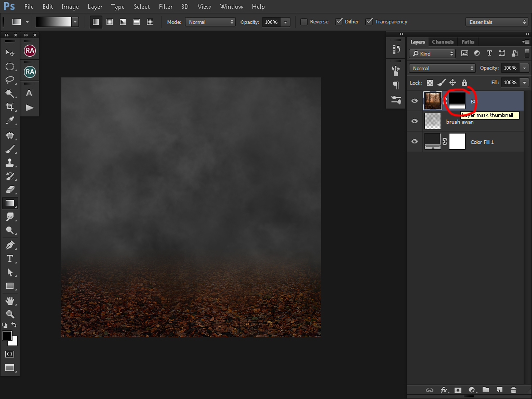The image size is (532, 399).
Task: Enable the Reverse checkbox
Action: (x=304, y=22)
